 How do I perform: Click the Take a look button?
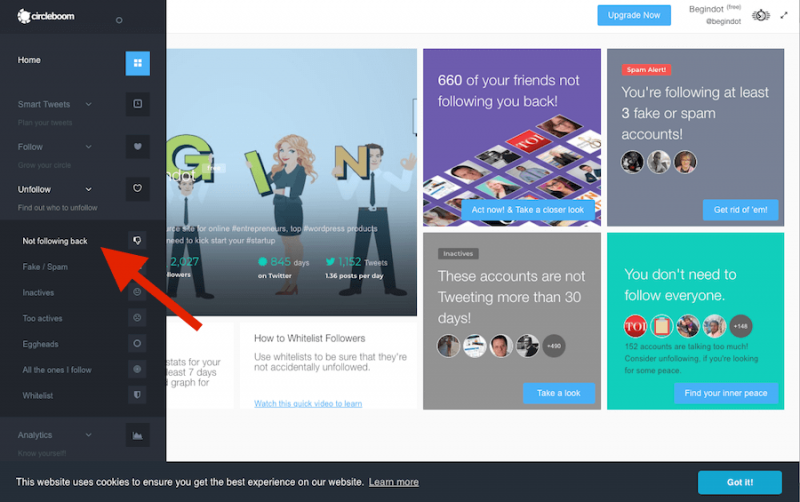(x=559, y=393)
